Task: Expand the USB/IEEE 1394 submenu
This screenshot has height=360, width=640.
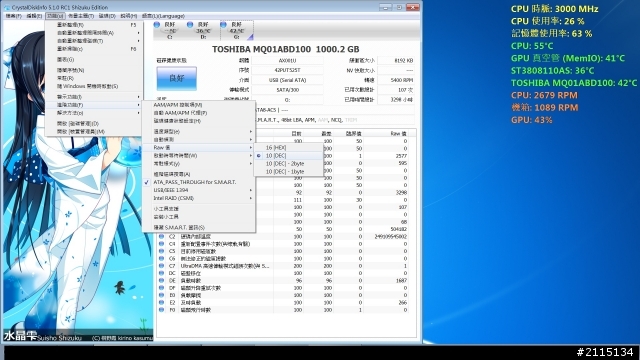Action: pos(198,190)
